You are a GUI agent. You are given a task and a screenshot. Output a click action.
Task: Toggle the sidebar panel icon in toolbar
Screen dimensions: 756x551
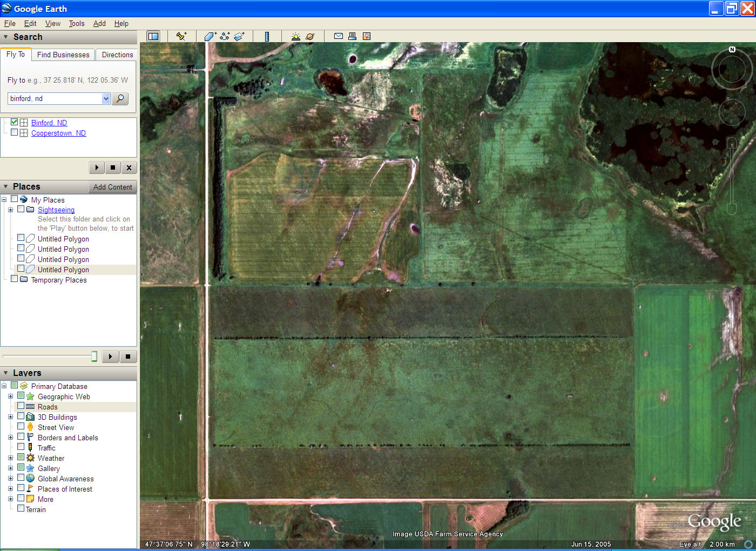pyautogui.click(x=153, y=36)
